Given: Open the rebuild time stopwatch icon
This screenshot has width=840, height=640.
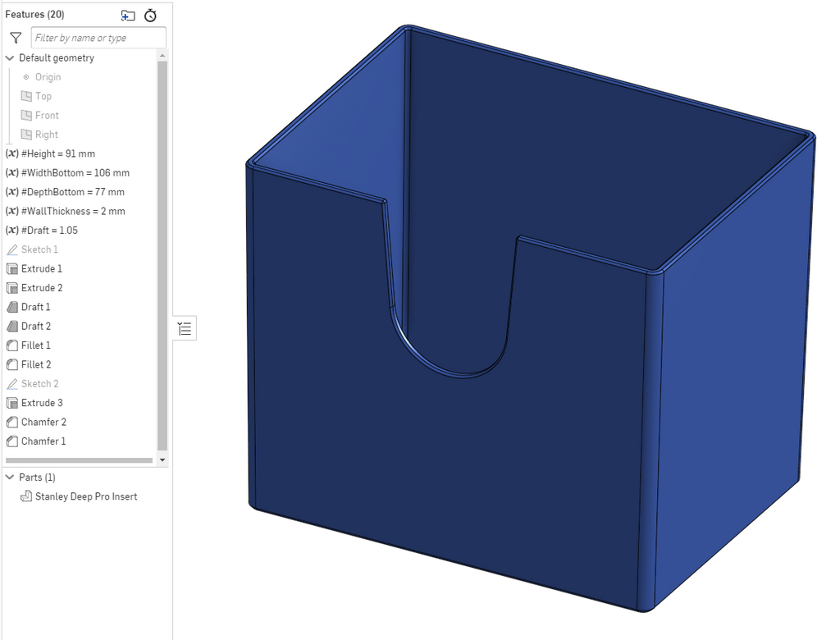Looking at the screenshot, I should pos(151,15).
